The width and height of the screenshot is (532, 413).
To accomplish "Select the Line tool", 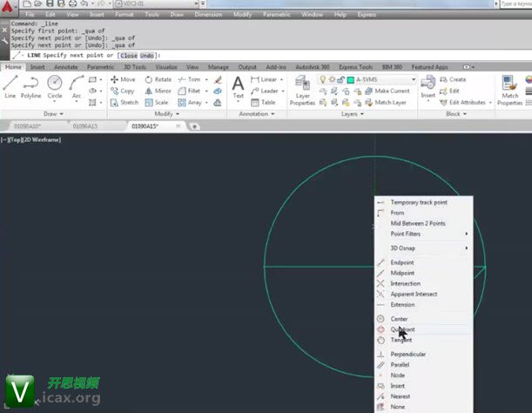I will pos(10,87).
